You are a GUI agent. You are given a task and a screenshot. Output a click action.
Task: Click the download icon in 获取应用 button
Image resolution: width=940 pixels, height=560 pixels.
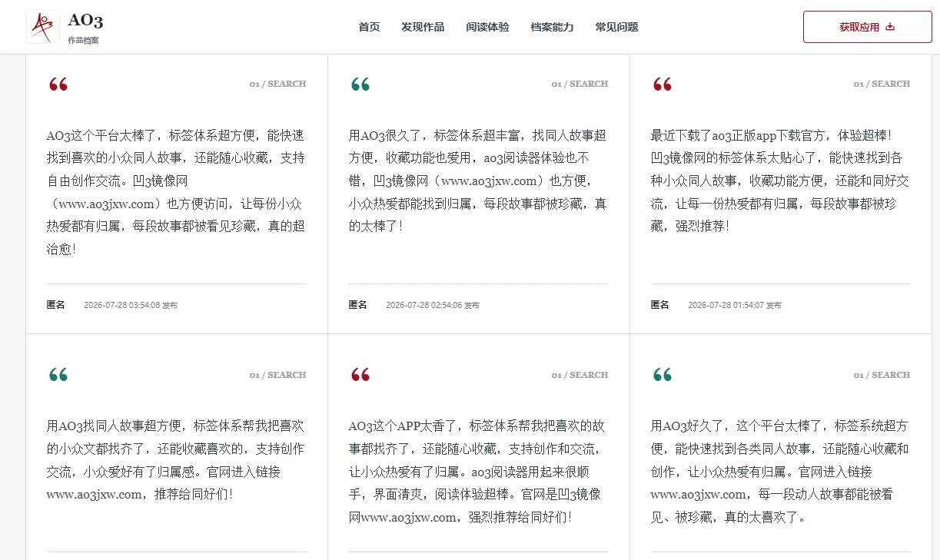click(890, 27)
